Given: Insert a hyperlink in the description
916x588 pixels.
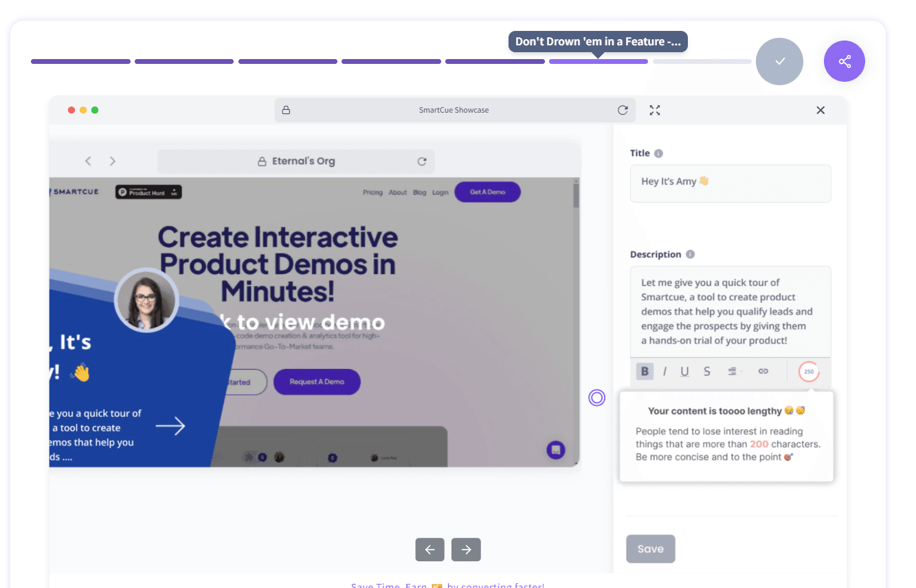Looking at the screenshot, I should [x=763, y=372].
